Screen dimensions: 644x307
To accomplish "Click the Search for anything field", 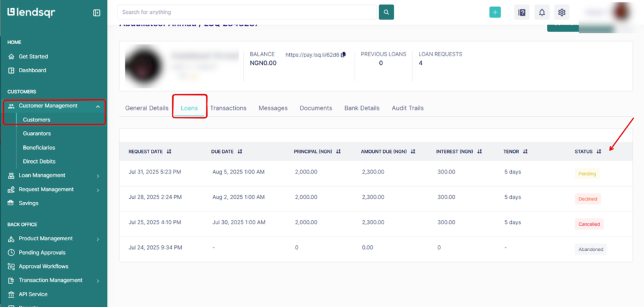I will coord(246,12).
